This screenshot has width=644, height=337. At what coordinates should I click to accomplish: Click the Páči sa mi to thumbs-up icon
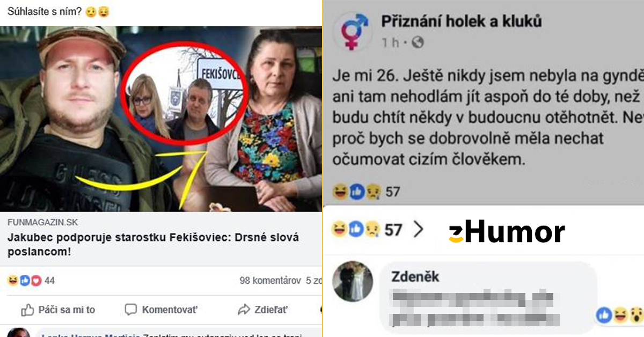point(27,310)
